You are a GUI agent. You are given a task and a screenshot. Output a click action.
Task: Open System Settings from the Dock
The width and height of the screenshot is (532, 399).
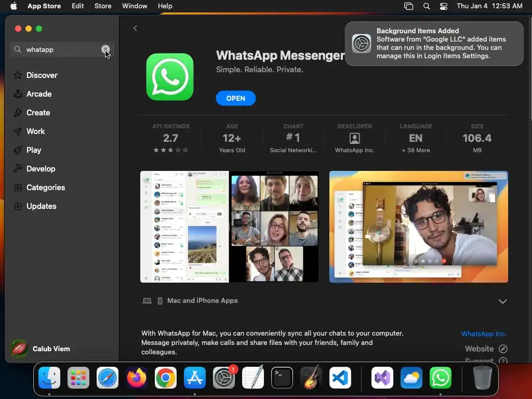click(224, 378)
